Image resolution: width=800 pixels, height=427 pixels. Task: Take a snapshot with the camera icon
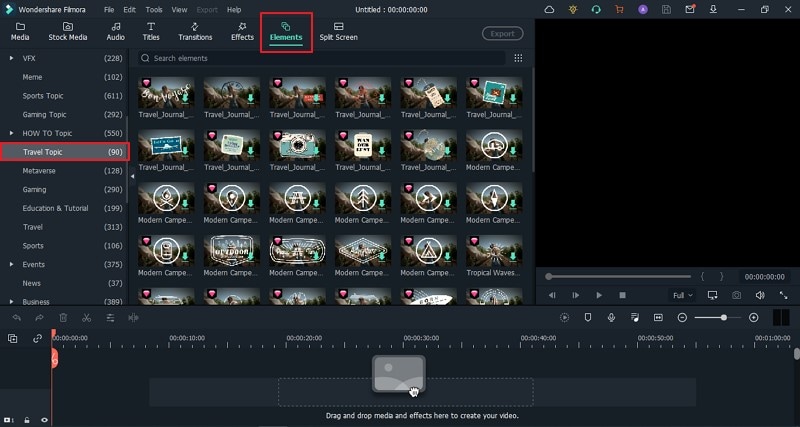pos(736,295)
